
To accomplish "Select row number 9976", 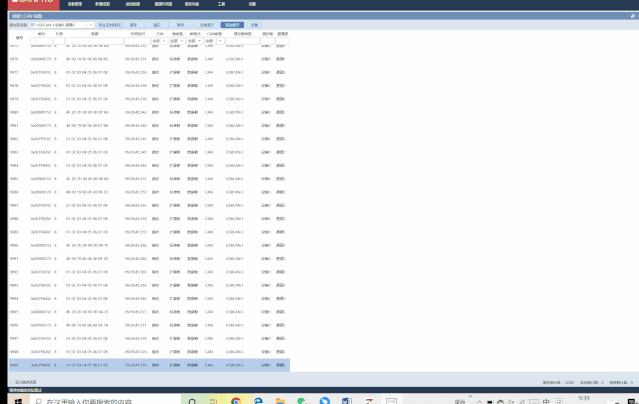I will click(x=149, y=59).
